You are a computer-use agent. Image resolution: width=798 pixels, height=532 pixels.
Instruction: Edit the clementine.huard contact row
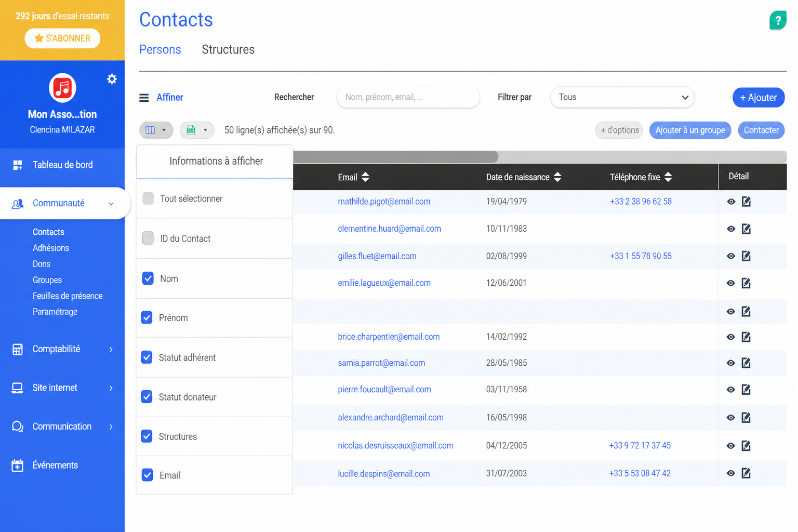tap(746, 229)
